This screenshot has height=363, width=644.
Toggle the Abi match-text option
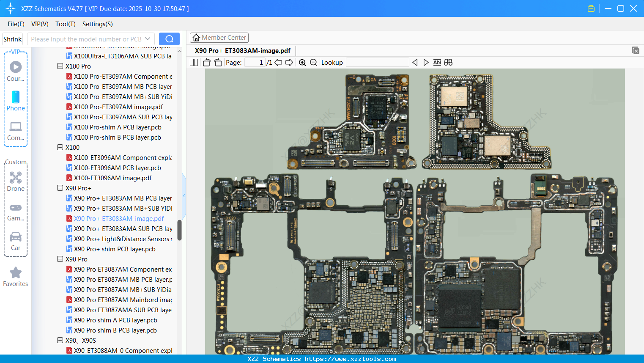coord(437,63)
